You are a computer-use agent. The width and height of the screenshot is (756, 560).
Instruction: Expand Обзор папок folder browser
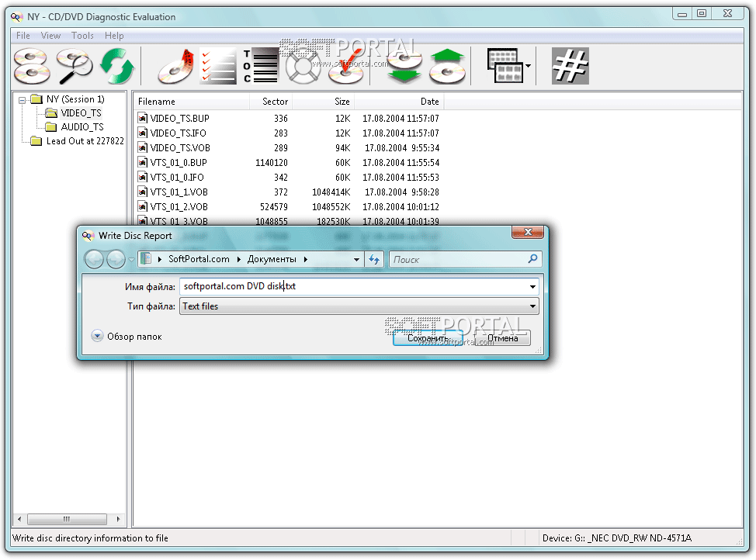tap(127, 337)
